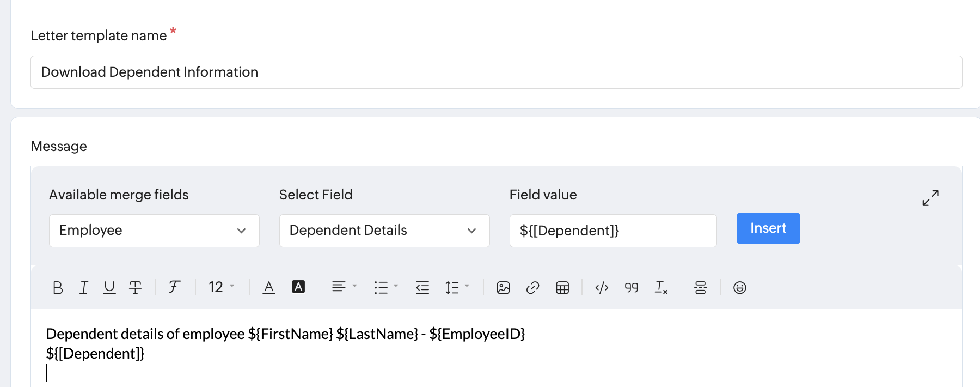Expand the editor to fullscreen

coord(930,198)
